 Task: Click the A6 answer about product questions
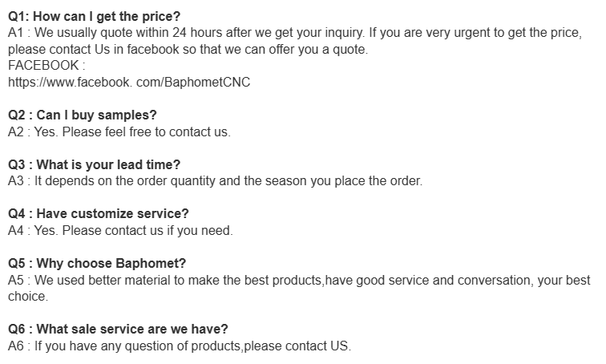coord(180,346)
